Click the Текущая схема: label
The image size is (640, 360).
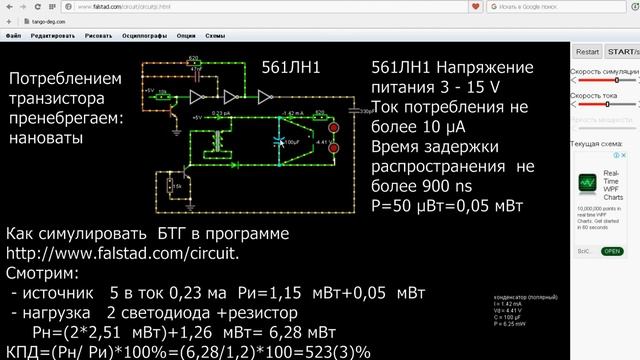point(596,144)
